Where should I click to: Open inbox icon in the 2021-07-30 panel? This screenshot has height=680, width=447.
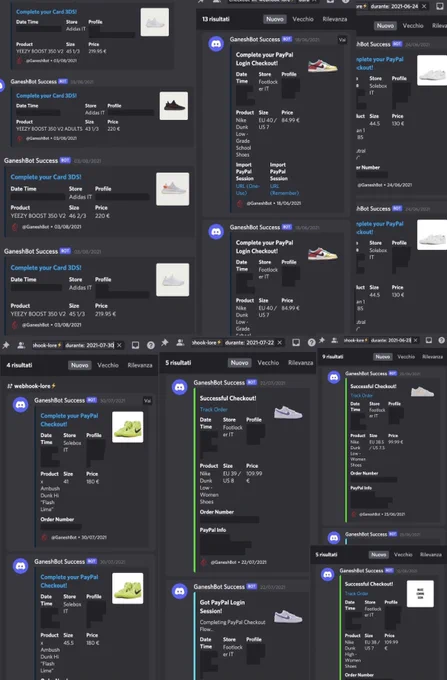pyautogui.click(x=135, y=345)
